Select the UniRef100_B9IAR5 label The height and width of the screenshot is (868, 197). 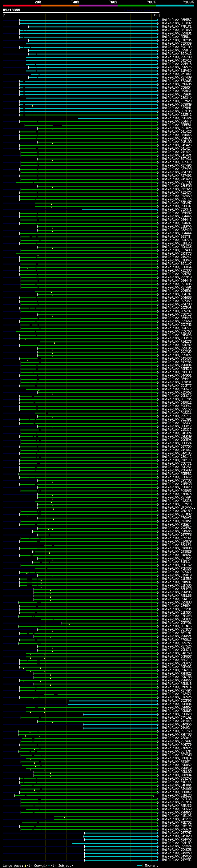pyautogui.click(x=177, y=128)
